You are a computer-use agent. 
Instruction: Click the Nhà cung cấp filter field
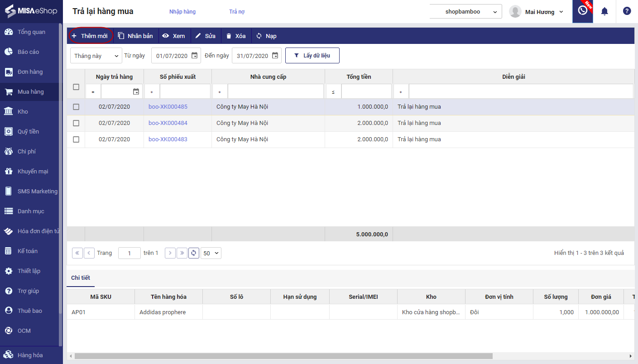275,92
